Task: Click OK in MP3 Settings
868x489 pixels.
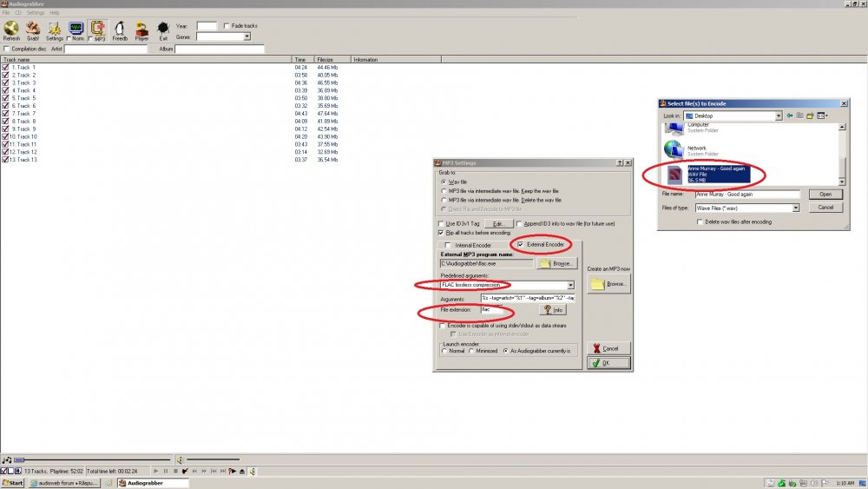Action: (x=608, y=363)
